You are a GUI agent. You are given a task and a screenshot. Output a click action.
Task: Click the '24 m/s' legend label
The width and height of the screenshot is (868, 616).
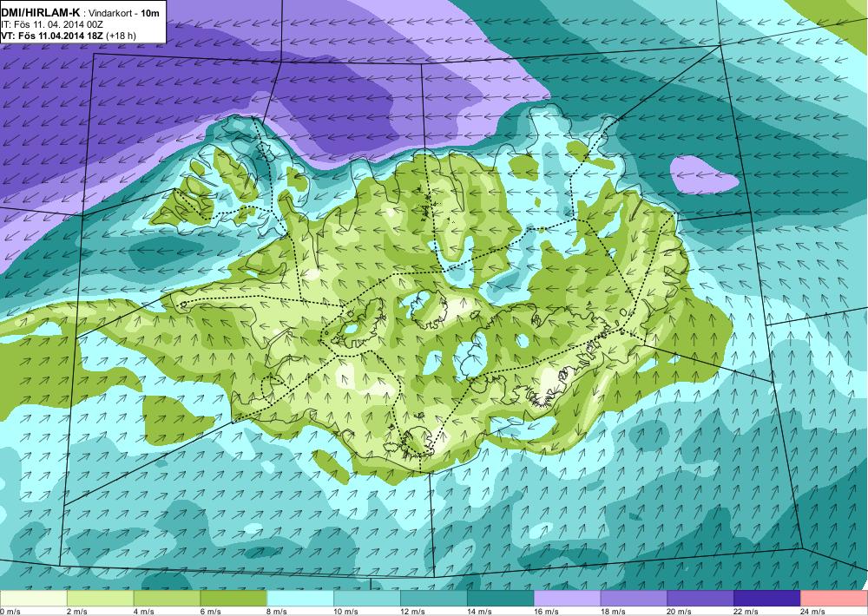tap(812, 611)
